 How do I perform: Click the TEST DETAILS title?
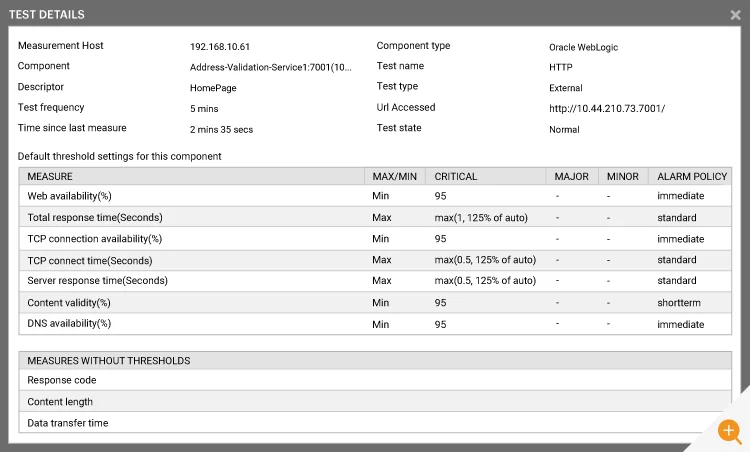click(46, 15)
